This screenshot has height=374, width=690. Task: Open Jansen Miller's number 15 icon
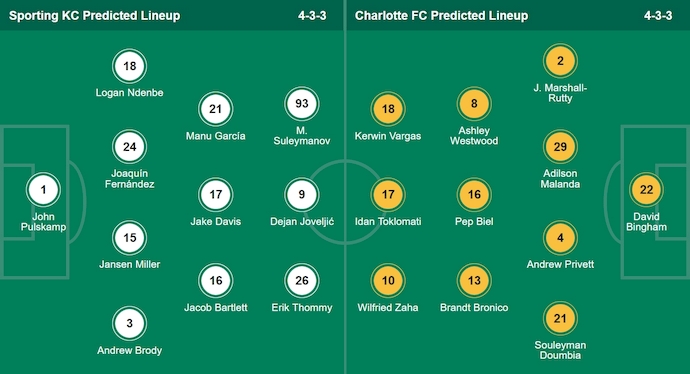tap(129, 238)
